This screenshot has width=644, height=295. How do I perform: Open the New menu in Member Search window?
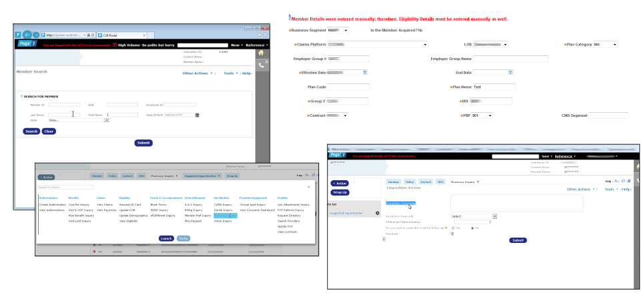(236, 45)
